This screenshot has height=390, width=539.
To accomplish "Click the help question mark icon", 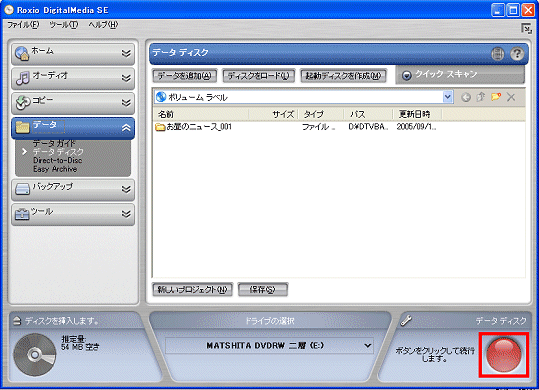I will pyautogui.click(x=517, y=54).
